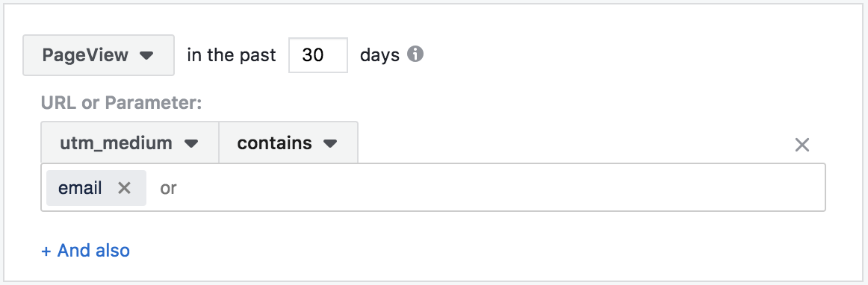Screen dimensions: 868x285
Task: Open the PageView event dropdown
Action: pyautogui.click(x=99, y=55)
